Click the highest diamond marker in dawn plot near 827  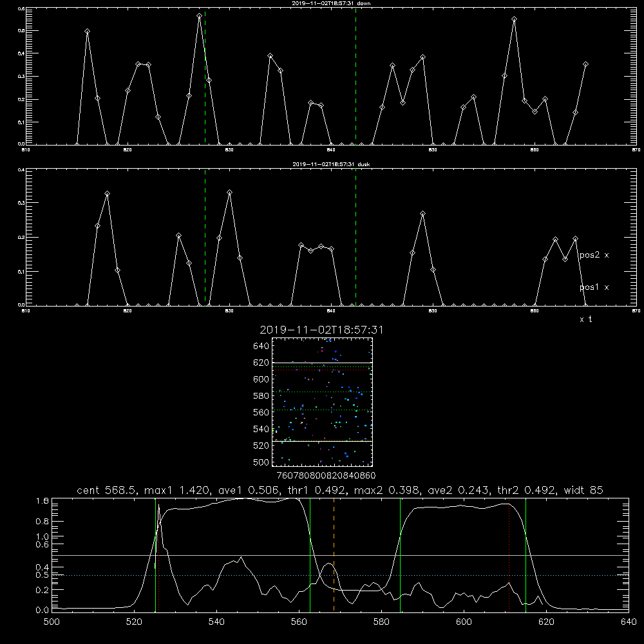pyautogui.click(x=199, y=15)
